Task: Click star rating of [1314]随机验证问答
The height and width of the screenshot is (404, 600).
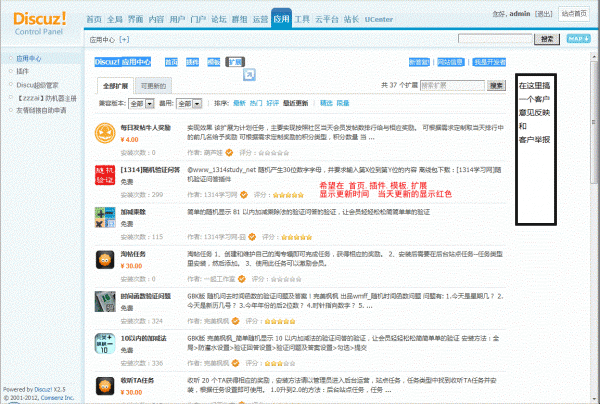Action: point(288,195)
